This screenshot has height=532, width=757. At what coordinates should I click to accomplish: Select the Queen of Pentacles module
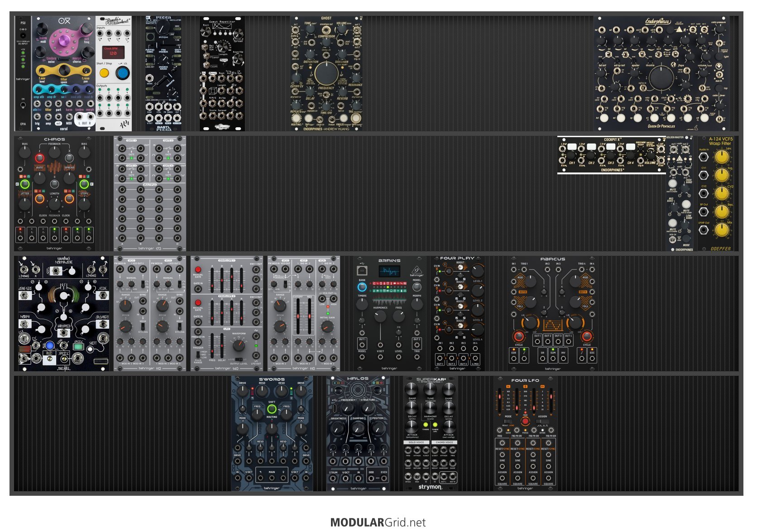coord(661,74)
